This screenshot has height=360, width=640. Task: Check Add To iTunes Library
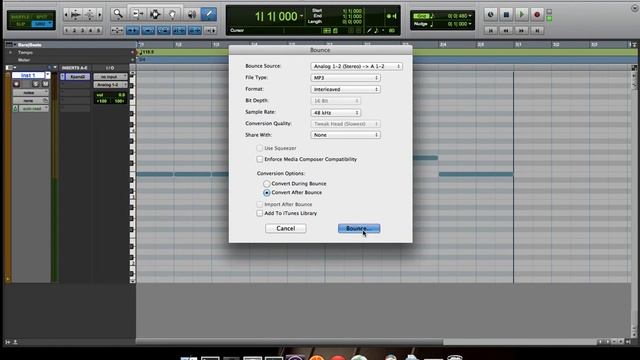260,213
